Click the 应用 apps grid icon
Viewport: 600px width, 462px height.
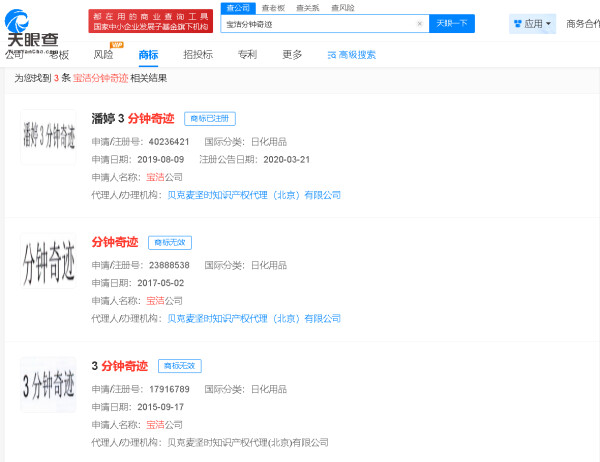(x=518, y=24)
